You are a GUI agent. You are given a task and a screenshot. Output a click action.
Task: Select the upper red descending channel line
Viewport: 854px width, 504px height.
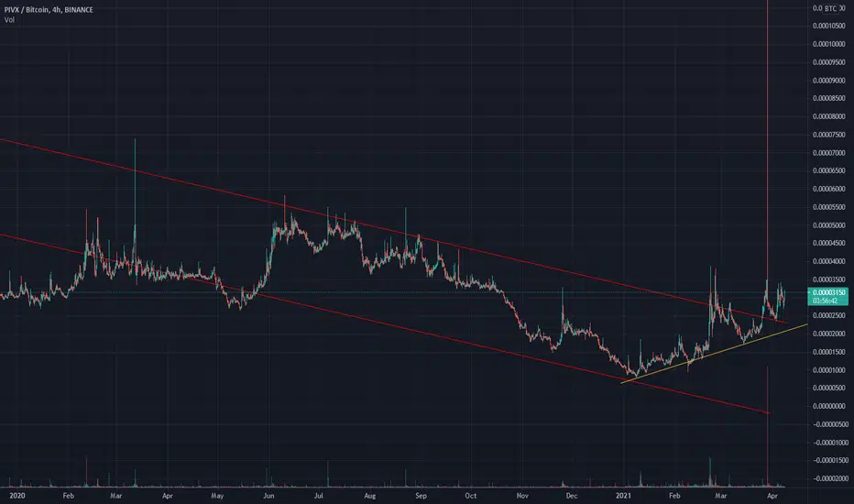click(x=392, y=231)
